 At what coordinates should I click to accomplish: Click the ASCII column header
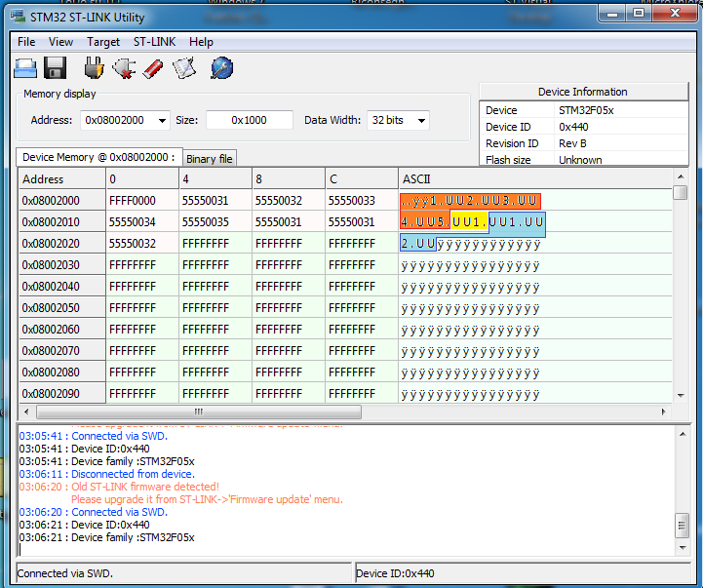coord(535,179)
